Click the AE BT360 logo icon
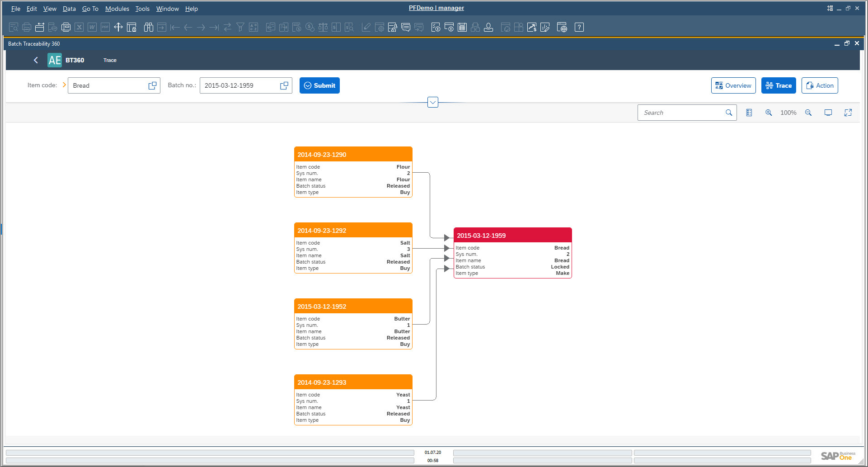 tap(55, 60)
